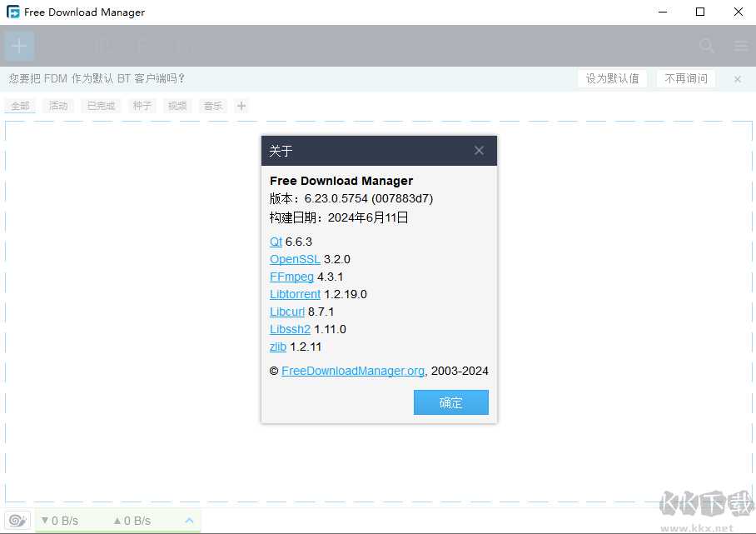Image resolution: width=756 pixels, height=534 pixels.
Task: Click the add new download plus button
Action: [x=19, y=46]
